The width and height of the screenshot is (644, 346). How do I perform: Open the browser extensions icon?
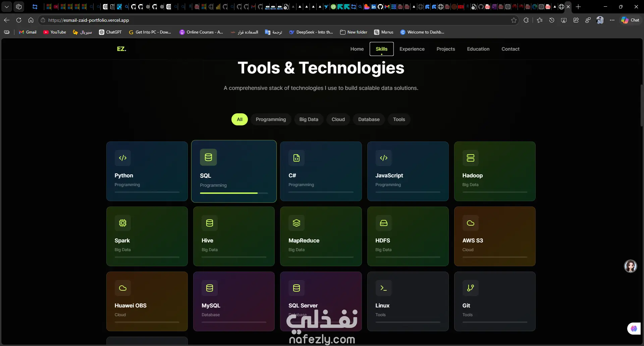coord(526,20)
